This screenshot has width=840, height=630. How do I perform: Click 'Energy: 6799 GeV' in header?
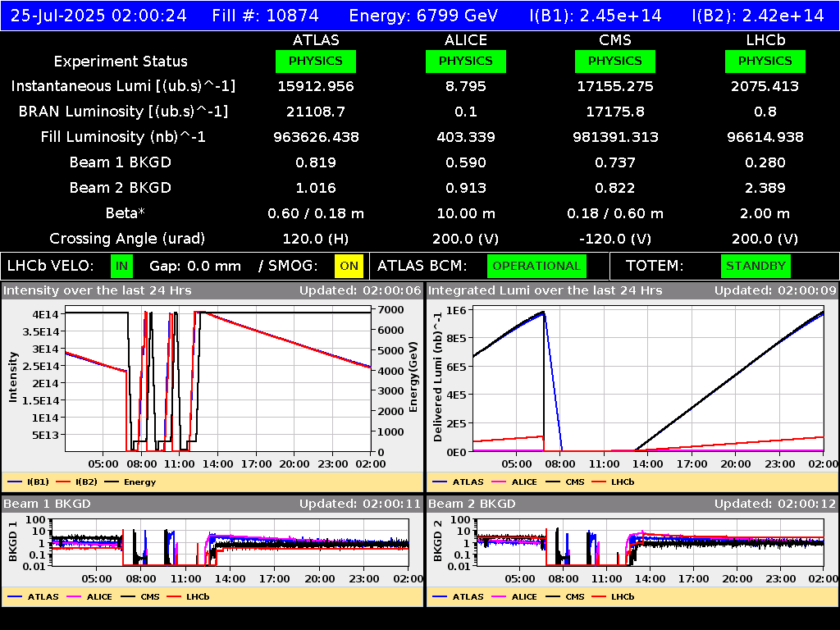[x=423, y=16]
